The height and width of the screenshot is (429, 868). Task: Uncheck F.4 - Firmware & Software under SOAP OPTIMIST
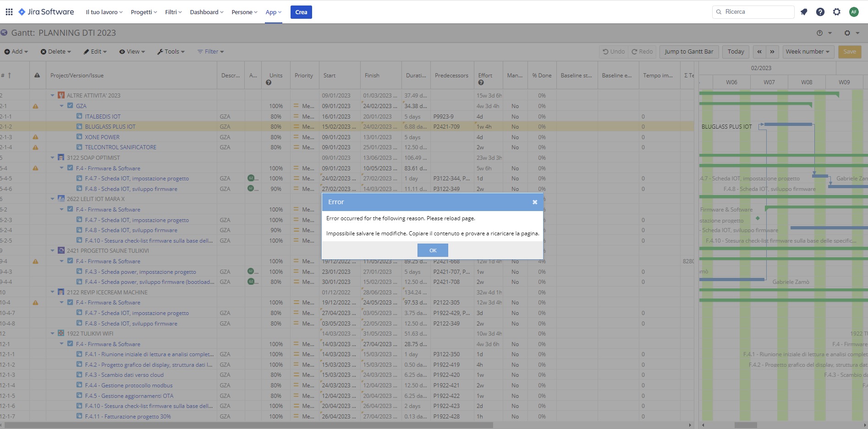(70, 168)
